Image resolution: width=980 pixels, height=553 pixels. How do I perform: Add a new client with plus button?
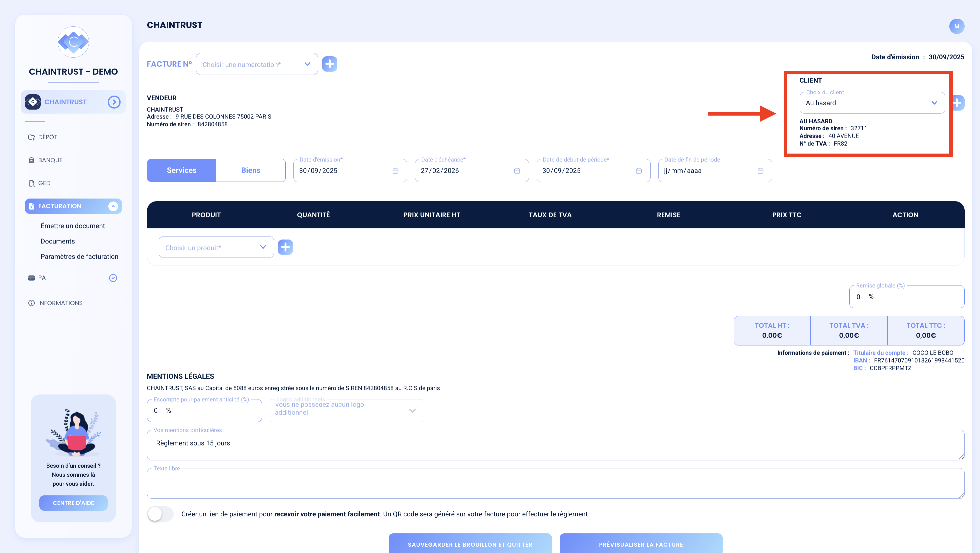[x=958, y=103]
